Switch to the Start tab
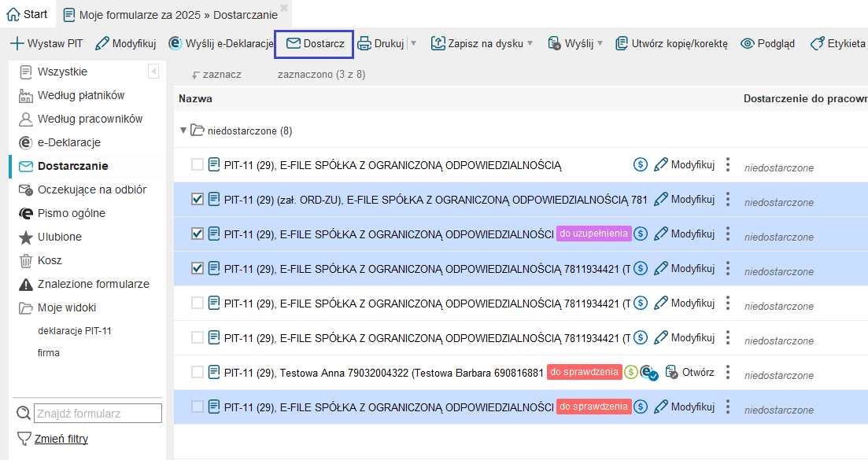Viewport: 868px width, 460px height. click(x=27, y=14)
